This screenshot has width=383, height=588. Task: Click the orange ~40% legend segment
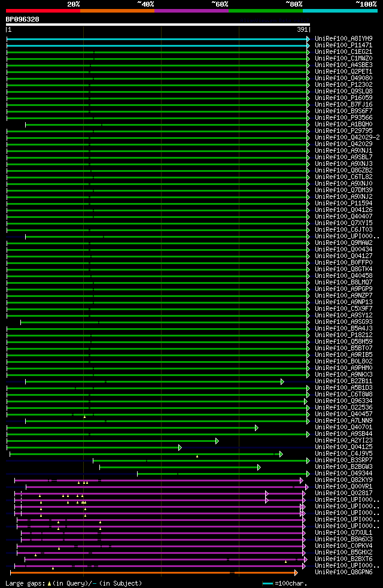coord(117,11)
